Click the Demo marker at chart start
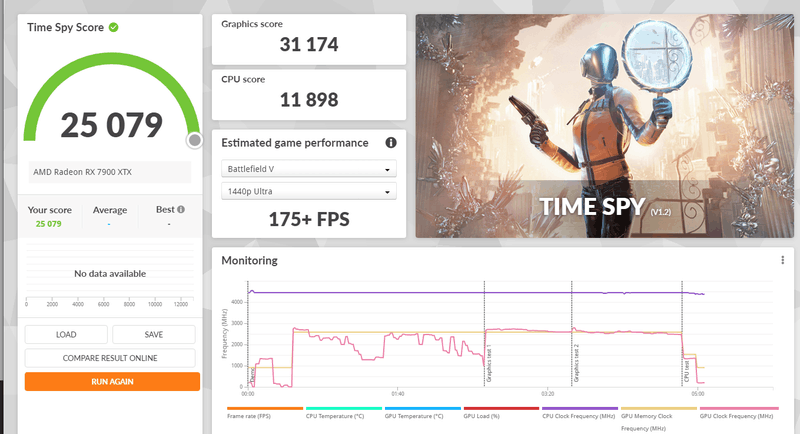The width and height of the screenshot is (800, 434). pos(252,376)
